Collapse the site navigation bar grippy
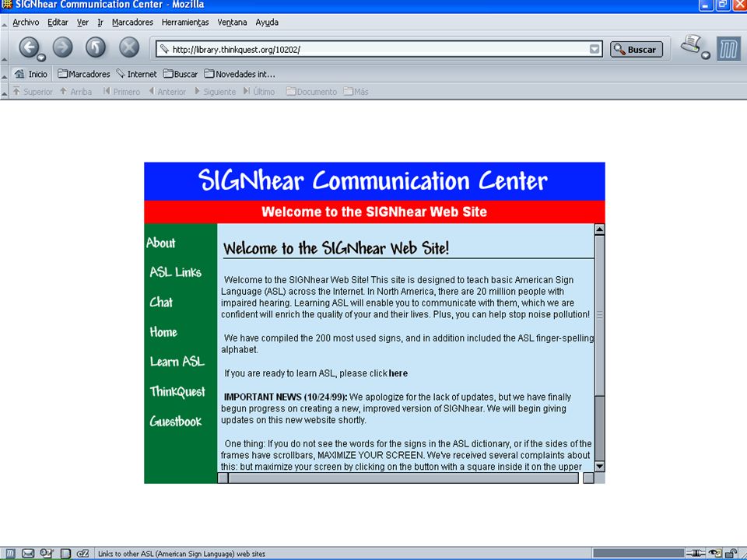Image resolution: width=747 pixels, height=560 pixels. pyautogui.click(x=5, y=92)
